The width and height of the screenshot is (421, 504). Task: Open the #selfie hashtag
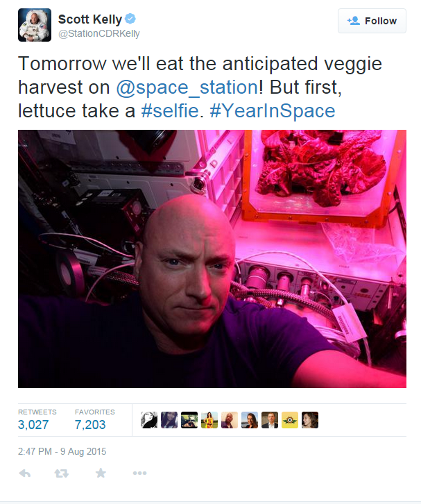coord(170,111)
